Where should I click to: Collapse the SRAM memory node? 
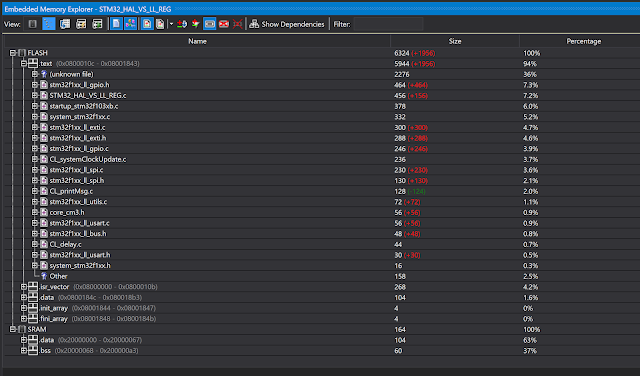click(13, 329)
